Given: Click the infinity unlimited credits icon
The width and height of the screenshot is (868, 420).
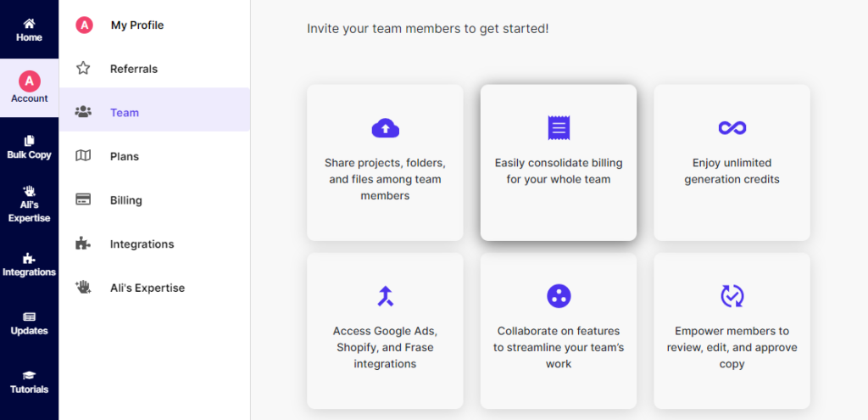Looking at the screenshot, I should coord(732,128).
